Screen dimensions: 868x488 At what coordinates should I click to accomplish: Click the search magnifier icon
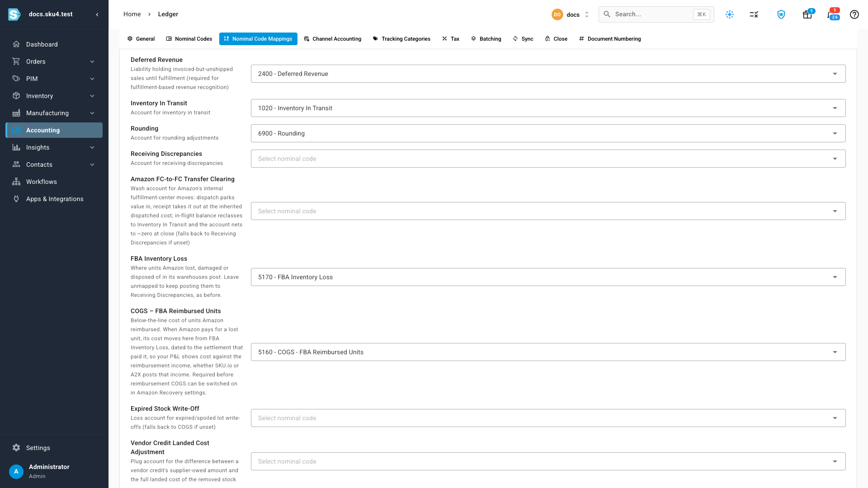tap(607, 14)
